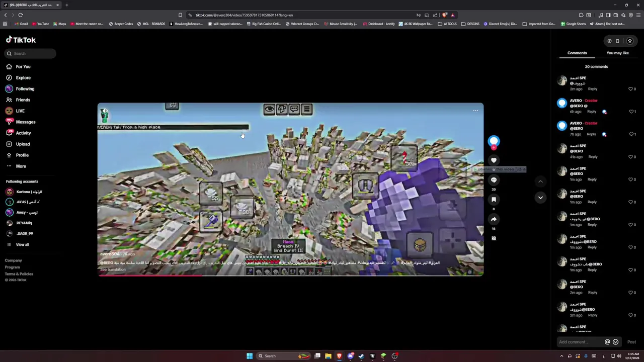Open the emoji picker in comment box
Viewport: 644px width, 362px height.
pyautogui.click(x=615, y=342)
